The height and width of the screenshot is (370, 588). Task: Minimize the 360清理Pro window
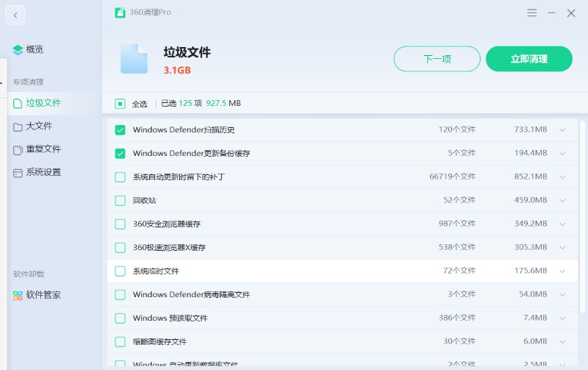pyautogui.click(x=551, y=13)
